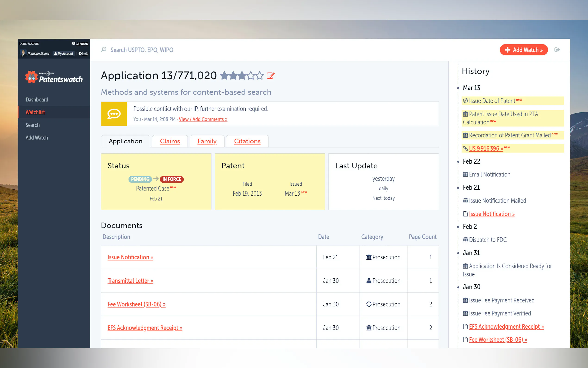The image size is (588, 368).
Task: Click the first rating star
Action: coord(225,76)
